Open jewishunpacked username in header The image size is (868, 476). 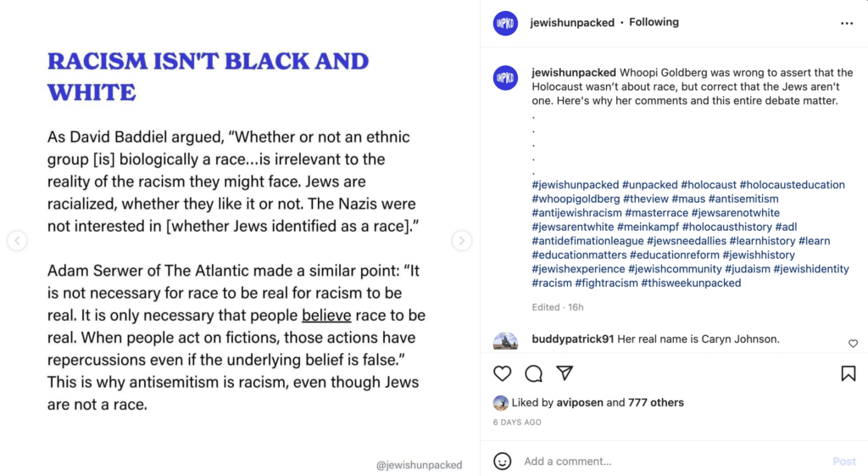pos(572,23)
